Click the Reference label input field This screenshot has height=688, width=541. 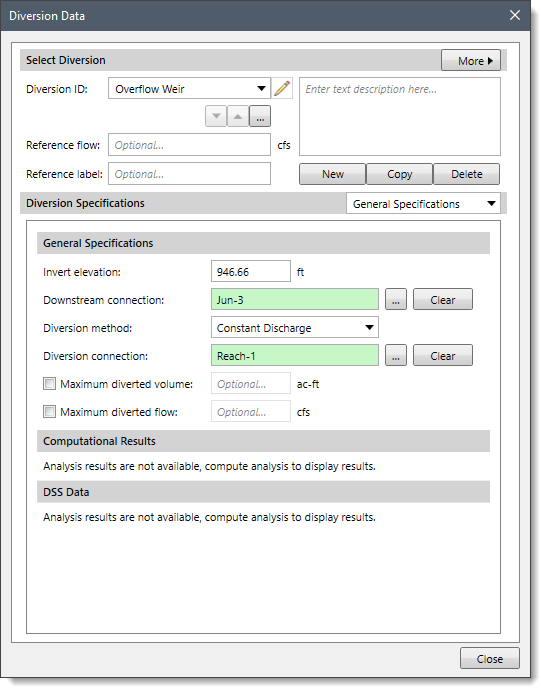pos(190,174)
